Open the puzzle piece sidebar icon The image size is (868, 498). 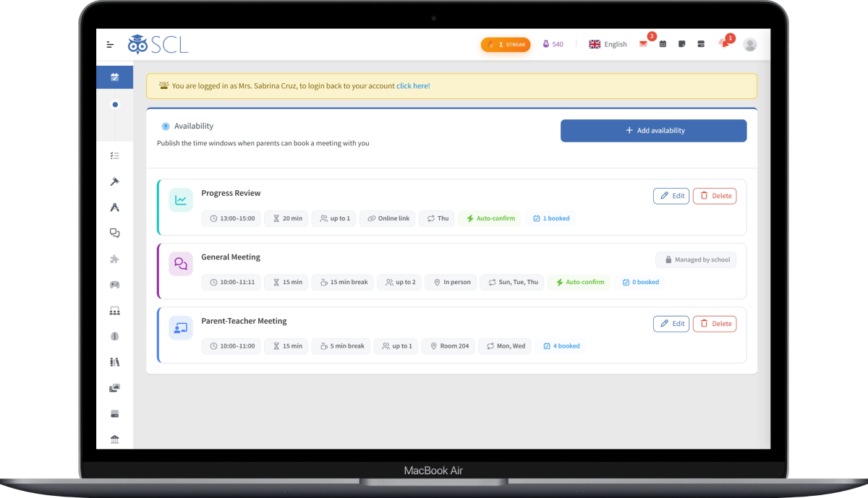tap(114, 259)
